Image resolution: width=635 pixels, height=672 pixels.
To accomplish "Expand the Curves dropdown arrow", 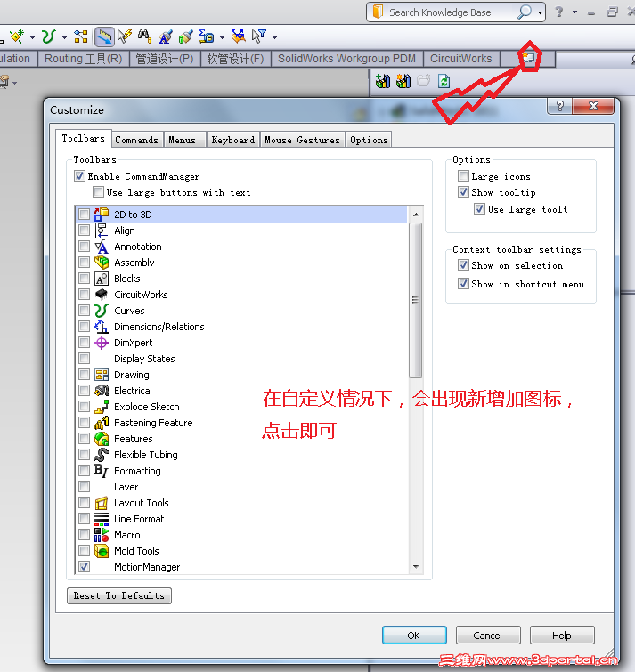I will (x=64, y=37).
